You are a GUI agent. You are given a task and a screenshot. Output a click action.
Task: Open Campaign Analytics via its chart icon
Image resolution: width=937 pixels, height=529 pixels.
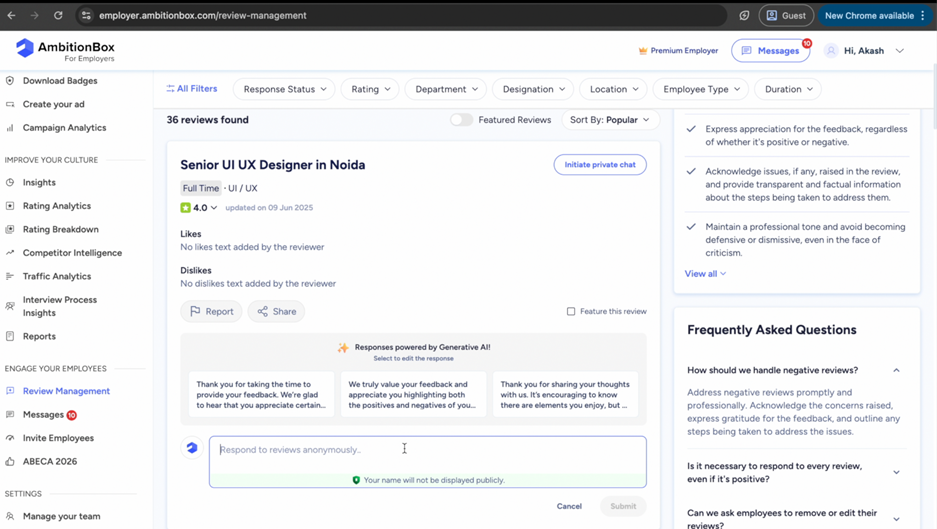(10, 128)
